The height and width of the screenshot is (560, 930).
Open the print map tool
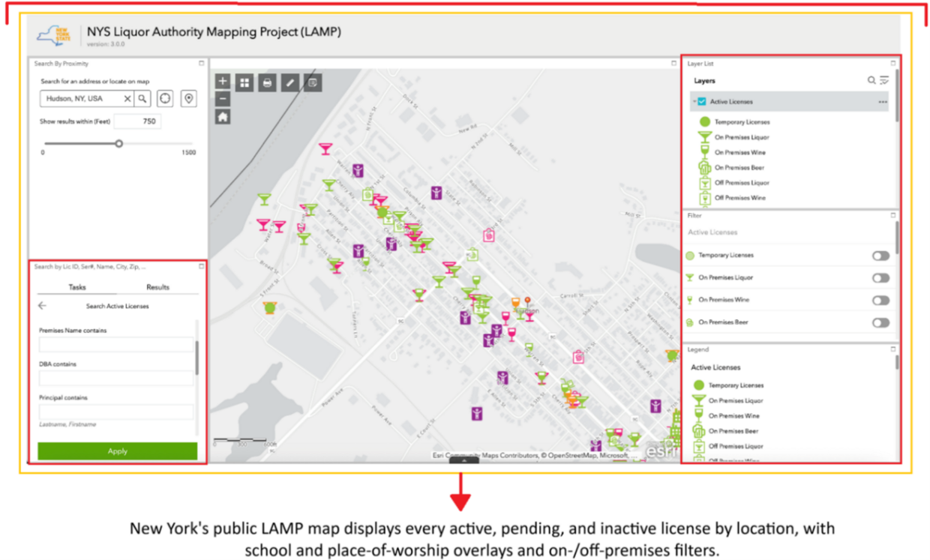pyautogui.click(x=267, y=83)
